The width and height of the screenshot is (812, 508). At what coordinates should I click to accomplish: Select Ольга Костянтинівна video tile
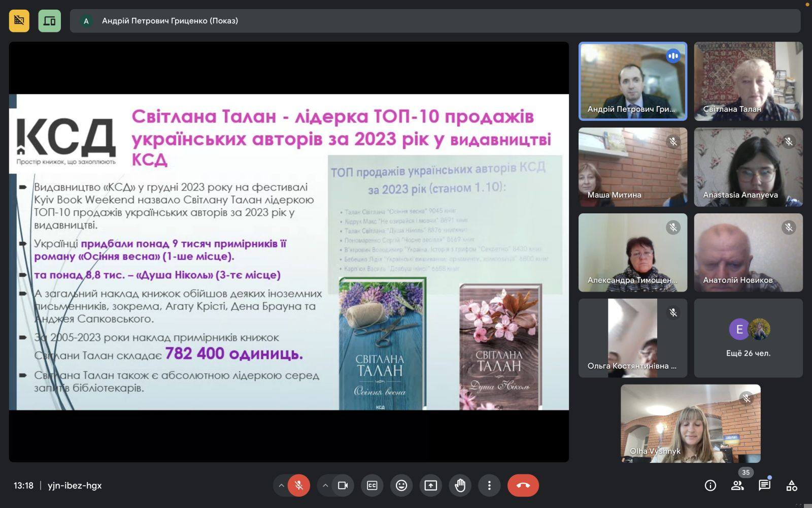(x=633, y=338)
